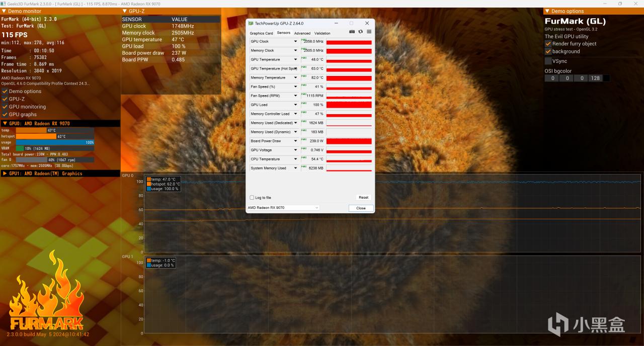Open the Memory Clock sensor dropdown
644x346 pixels.
pyautogui.click(x=295, y=51)
